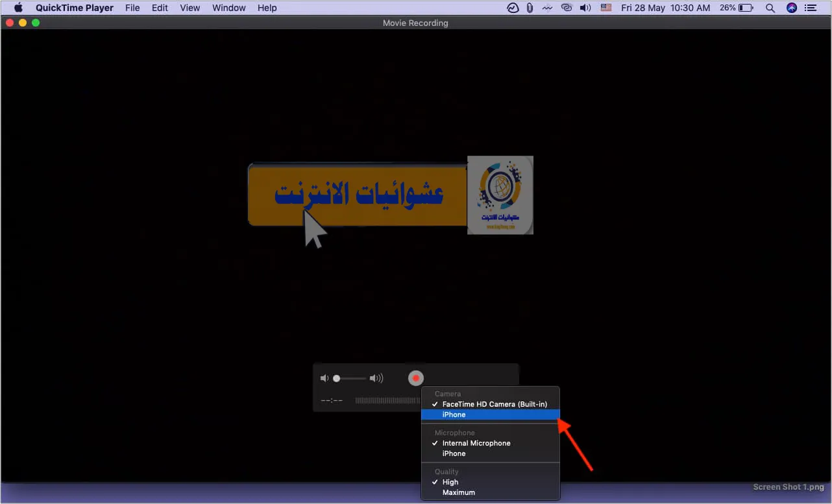Choose FaceTime HD Camera (Built-in)
Screen dimensions: 832x504
click(490, 404)
